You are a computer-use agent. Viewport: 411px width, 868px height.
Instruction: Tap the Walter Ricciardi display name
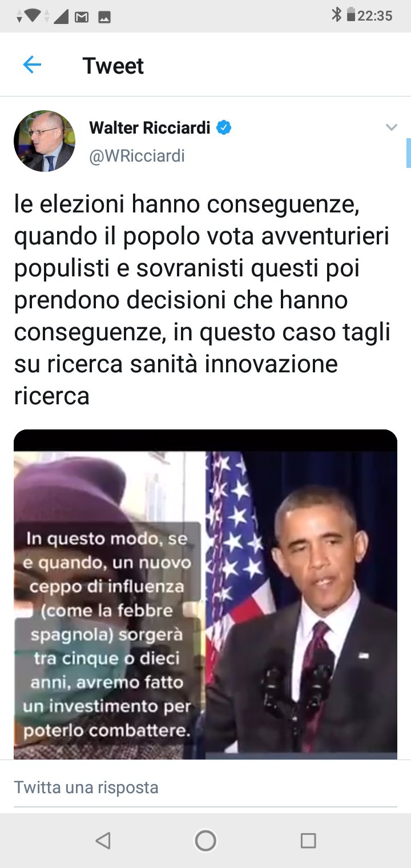click(x=150, y=128)
